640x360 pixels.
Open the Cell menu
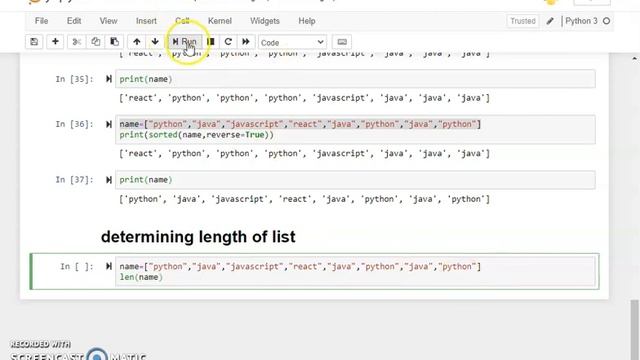(x=182, y=21)
